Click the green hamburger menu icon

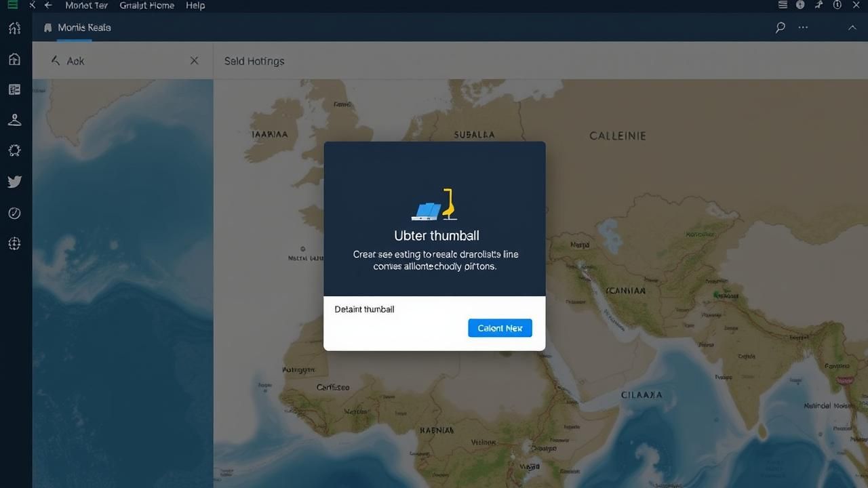point(13,5)
